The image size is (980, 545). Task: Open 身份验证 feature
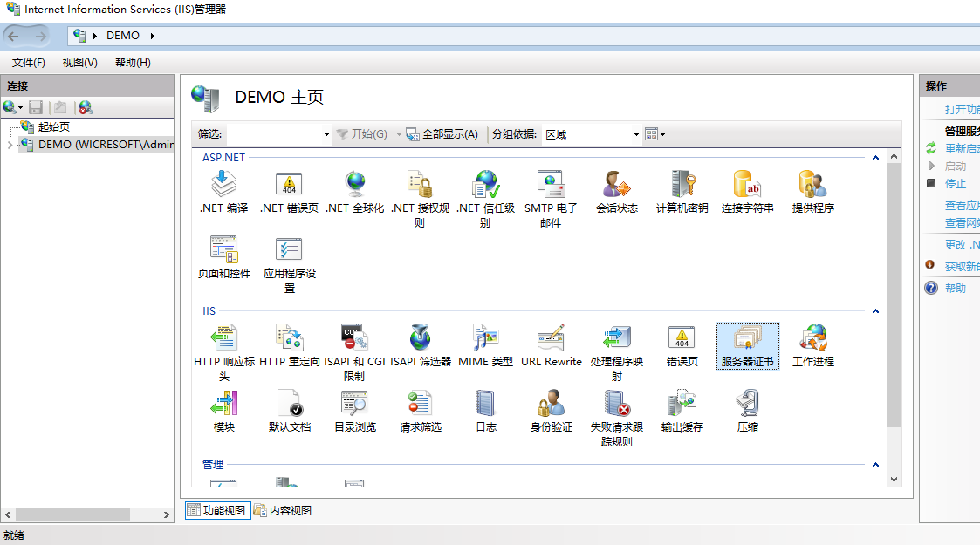[x=552, y=411]
